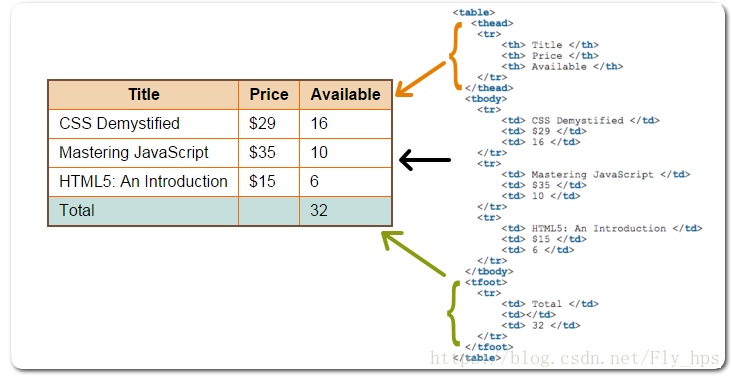The height and width of the screenshot is (378, 731).
Task: Click the </tr> tag just above </thead>
Action: 492,77
